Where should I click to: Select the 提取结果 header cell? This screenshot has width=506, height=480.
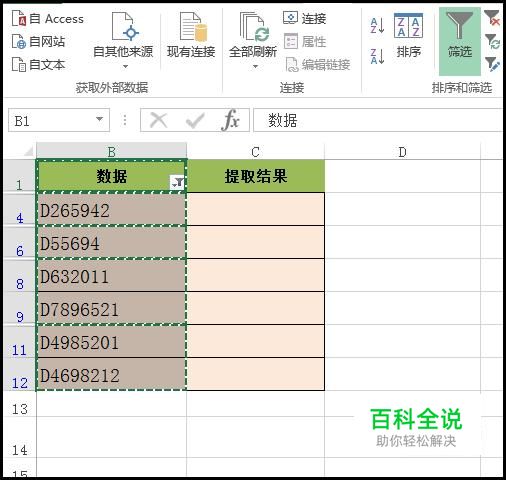click(x=256, y=176)
